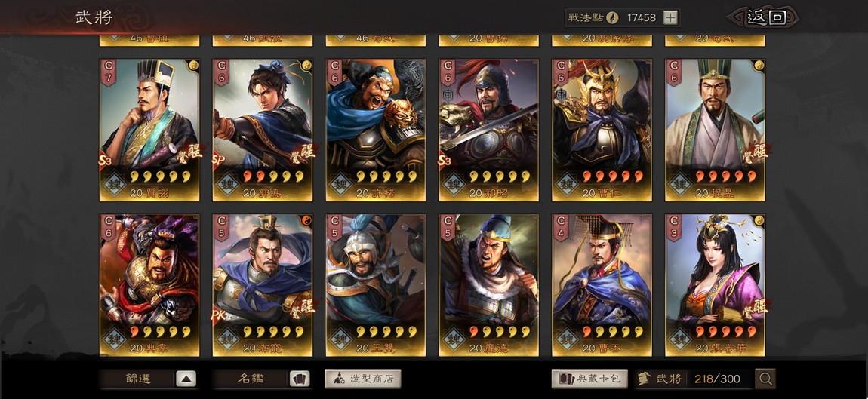Select the 許褚 general card

click(375, 130)
